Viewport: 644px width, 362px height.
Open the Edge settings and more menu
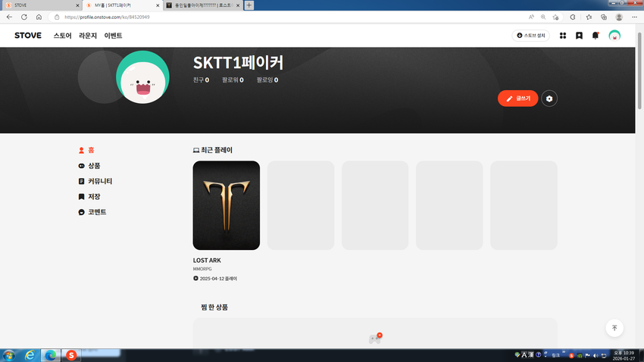coord(636,17)
